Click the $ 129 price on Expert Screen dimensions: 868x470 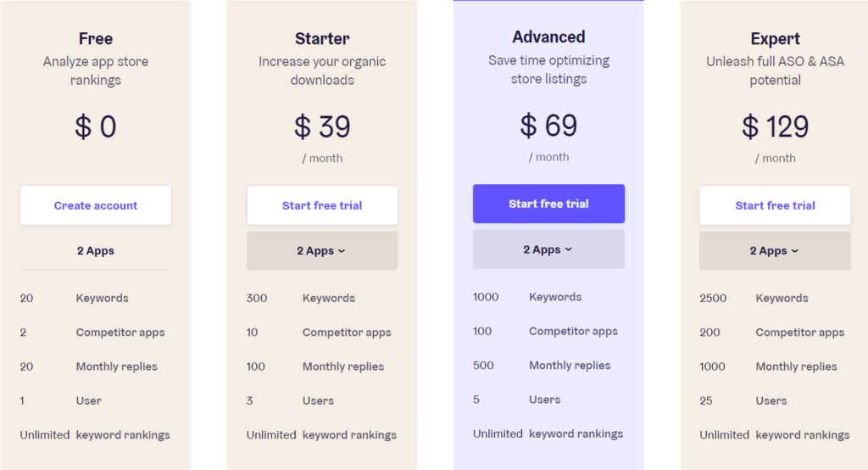(775, 126)
